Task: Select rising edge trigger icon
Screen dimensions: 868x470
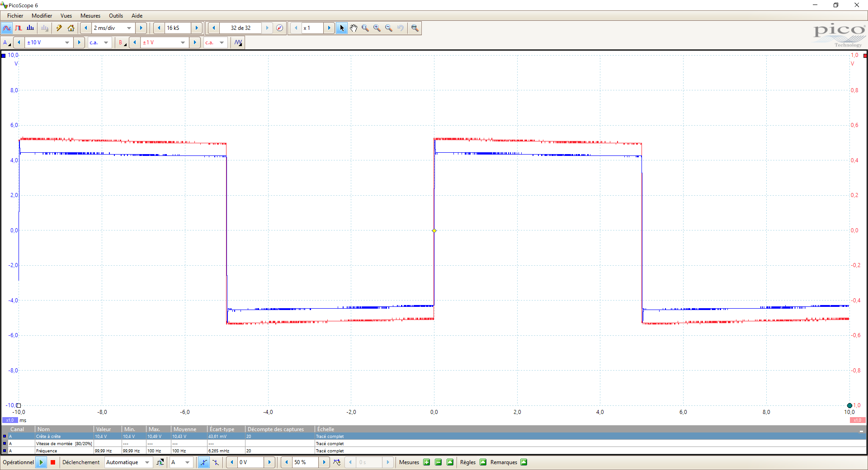Action: [x=203, y=462]
